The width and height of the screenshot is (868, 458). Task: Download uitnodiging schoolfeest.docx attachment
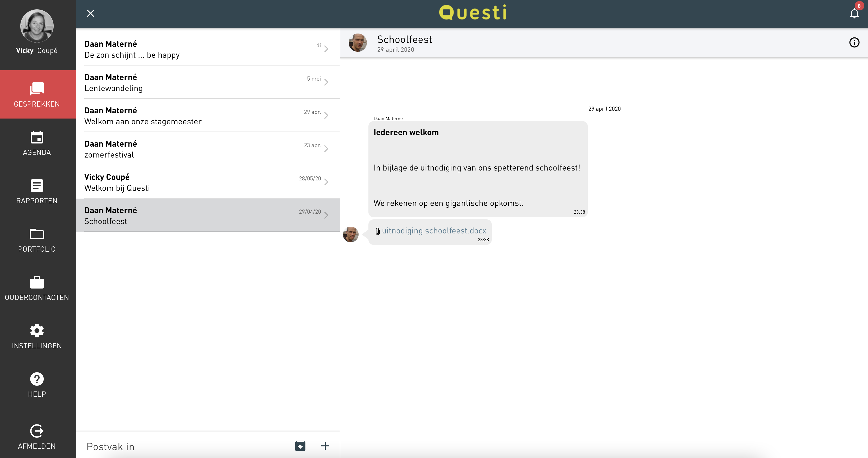click(434, 231)
